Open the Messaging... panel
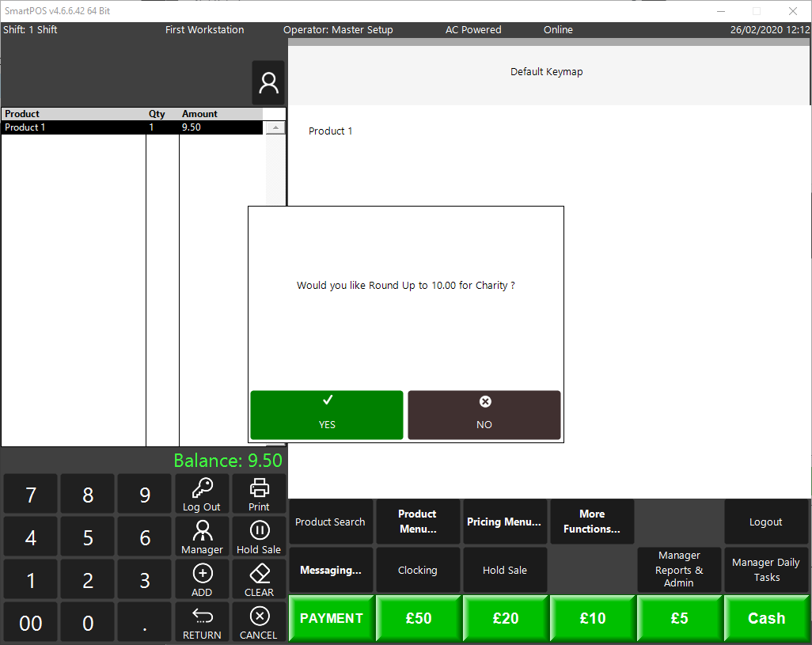This screenshot has width=812, height=645. pyautogui.click(x=331, y=570)
